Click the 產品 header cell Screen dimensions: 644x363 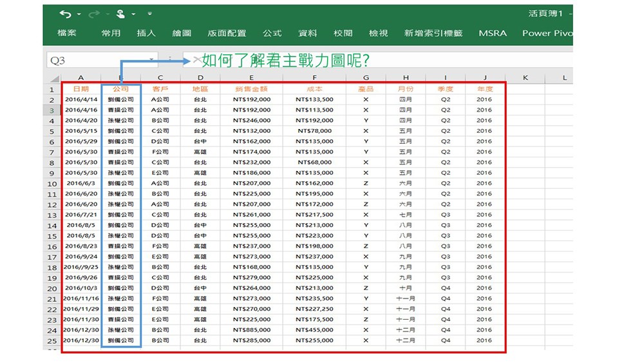click(x=366, y=89)
